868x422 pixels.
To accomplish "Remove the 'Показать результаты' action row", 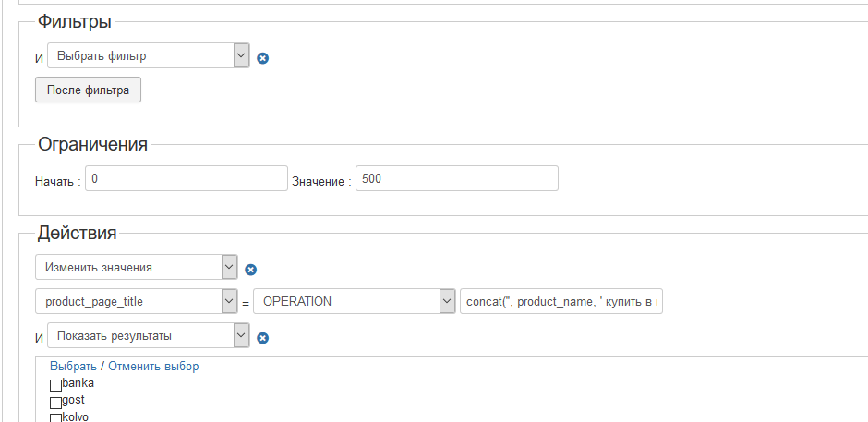I will [x=263, y=338].
